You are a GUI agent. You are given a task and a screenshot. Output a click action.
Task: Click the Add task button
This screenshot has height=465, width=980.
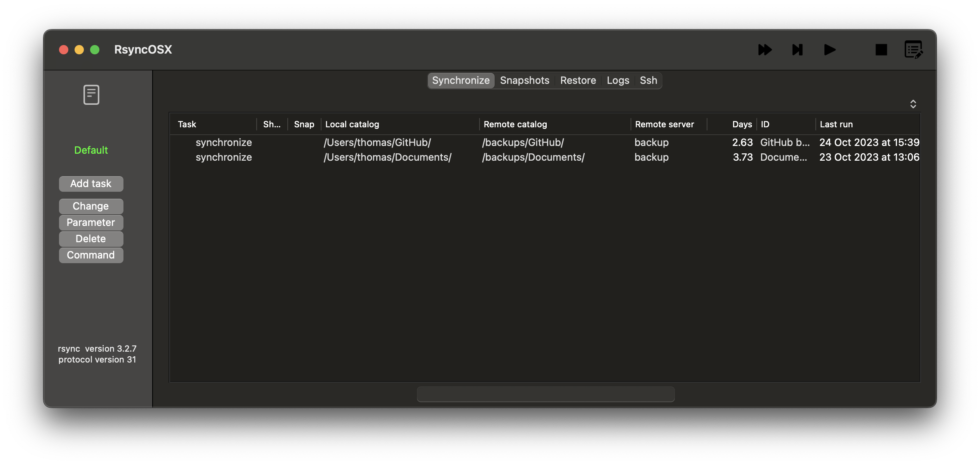[x=91, y=184]
